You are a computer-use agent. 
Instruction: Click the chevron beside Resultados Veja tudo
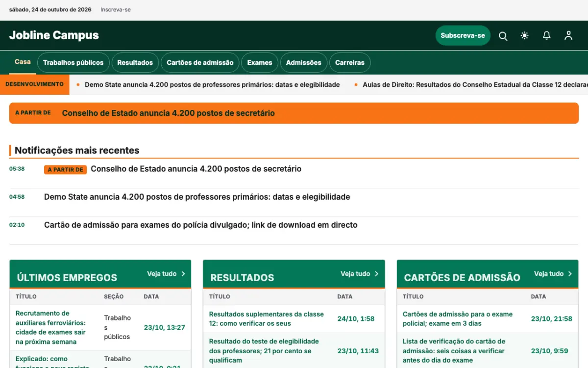pyautogui.click(x=377, y=274)
